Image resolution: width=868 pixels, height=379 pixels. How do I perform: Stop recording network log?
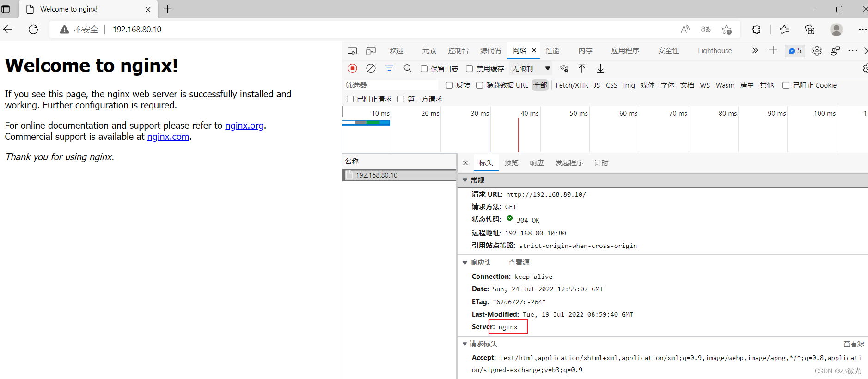352,68
